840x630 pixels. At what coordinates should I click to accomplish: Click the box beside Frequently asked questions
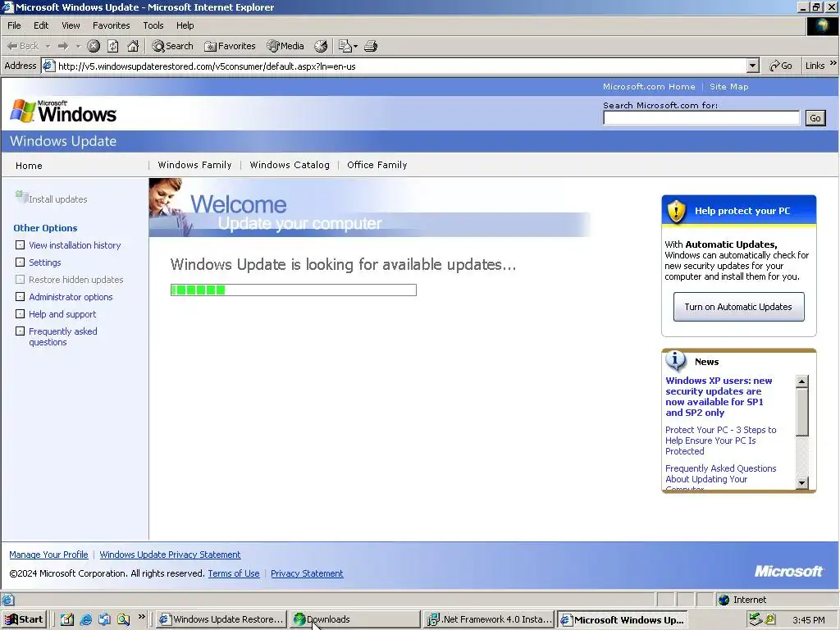click(x=21, y=331)
